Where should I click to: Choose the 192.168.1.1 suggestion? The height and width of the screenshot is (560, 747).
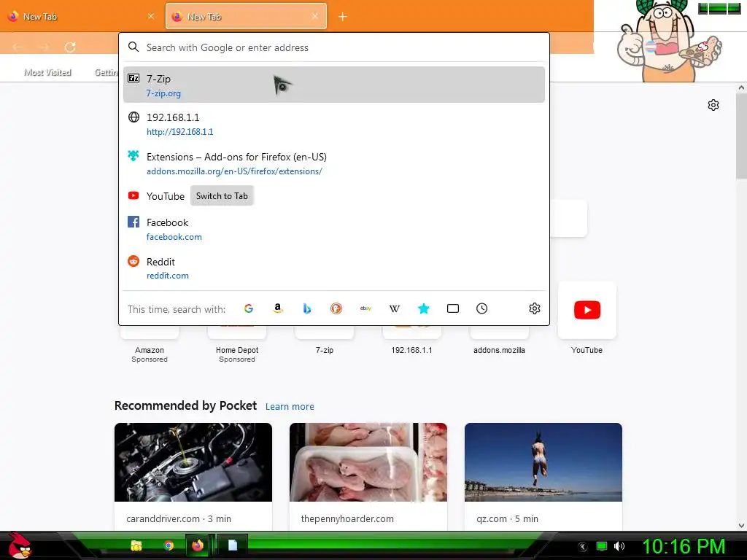point(334,124)
